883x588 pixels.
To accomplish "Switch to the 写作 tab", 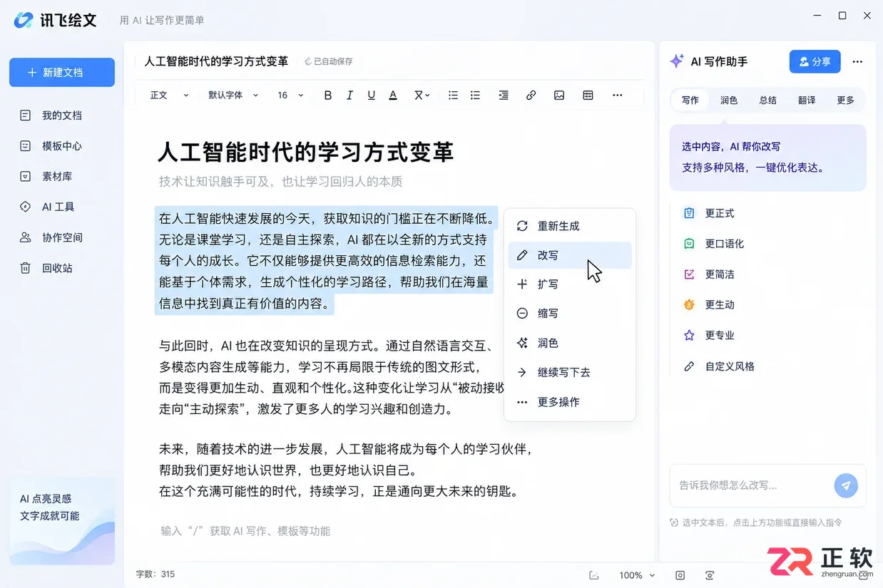I will coord(690,100).
